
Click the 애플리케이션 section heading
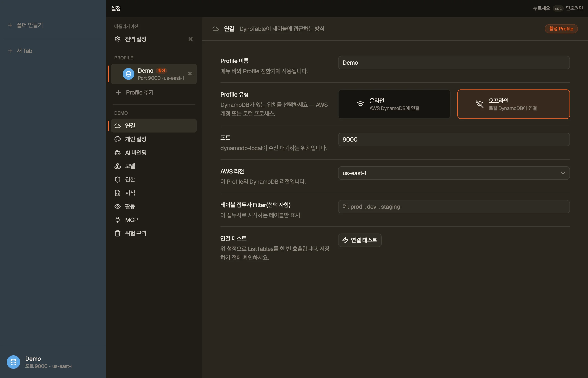(126, 26)
